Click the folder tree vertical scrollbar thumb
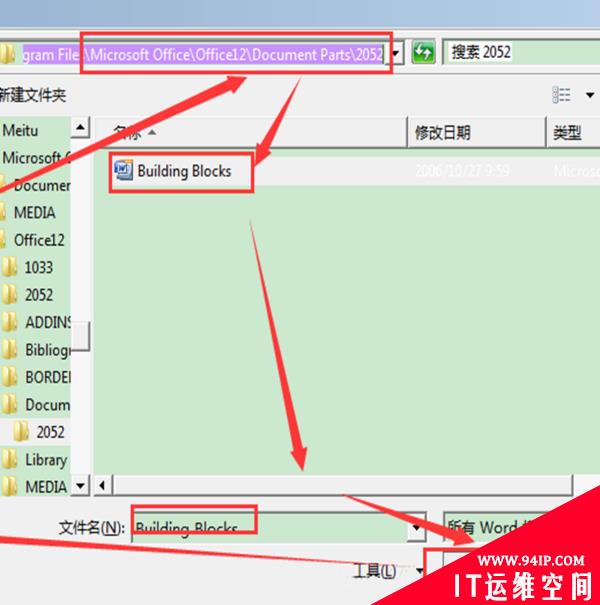Image resolution: width=600 pixels, height=605 pixels. (81, 336)
